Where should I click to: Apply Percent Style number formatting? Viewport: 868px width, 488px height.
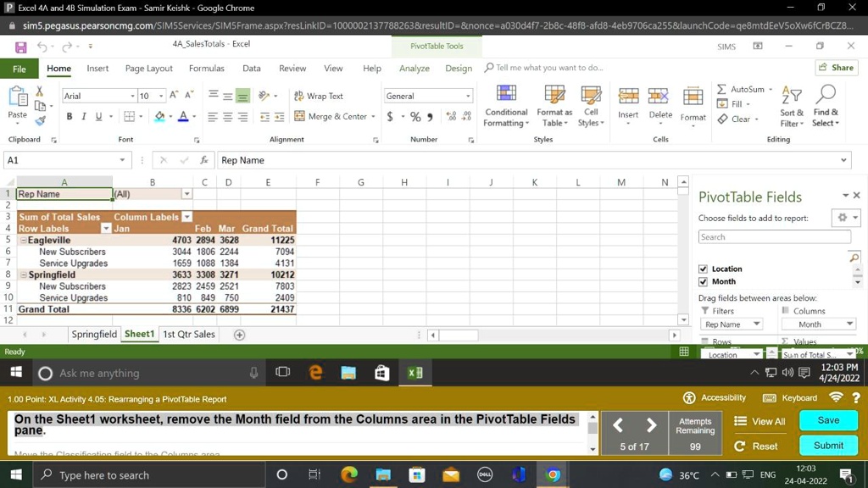click(x=415, y=117)
